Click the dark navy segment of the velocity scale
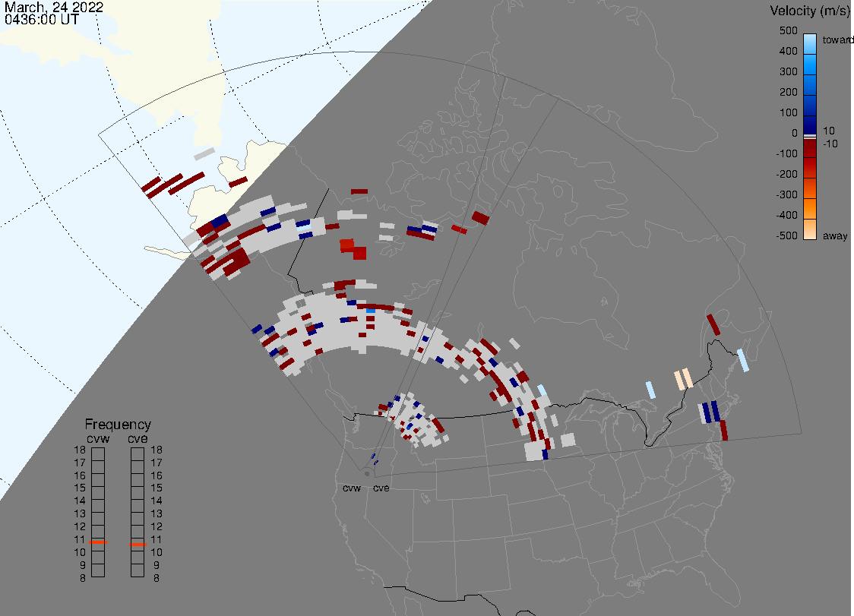This screenshot has height=616, width=854. (x=811, y=124)
